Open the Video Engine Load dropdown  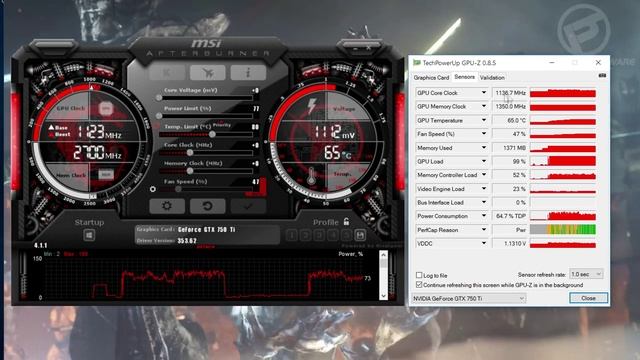pos(484,189)
